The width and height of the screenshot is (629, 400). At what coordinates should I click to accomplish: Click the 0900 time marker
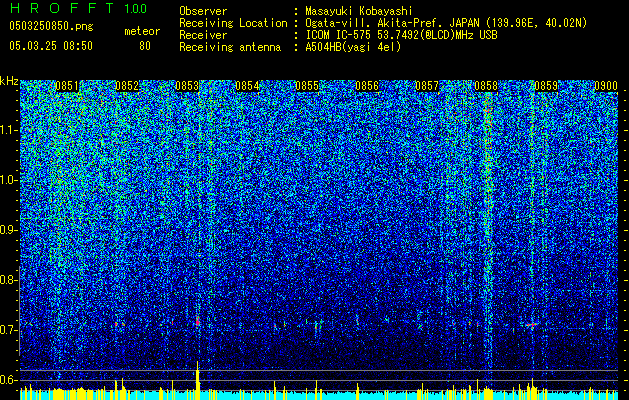click(606, 86)
